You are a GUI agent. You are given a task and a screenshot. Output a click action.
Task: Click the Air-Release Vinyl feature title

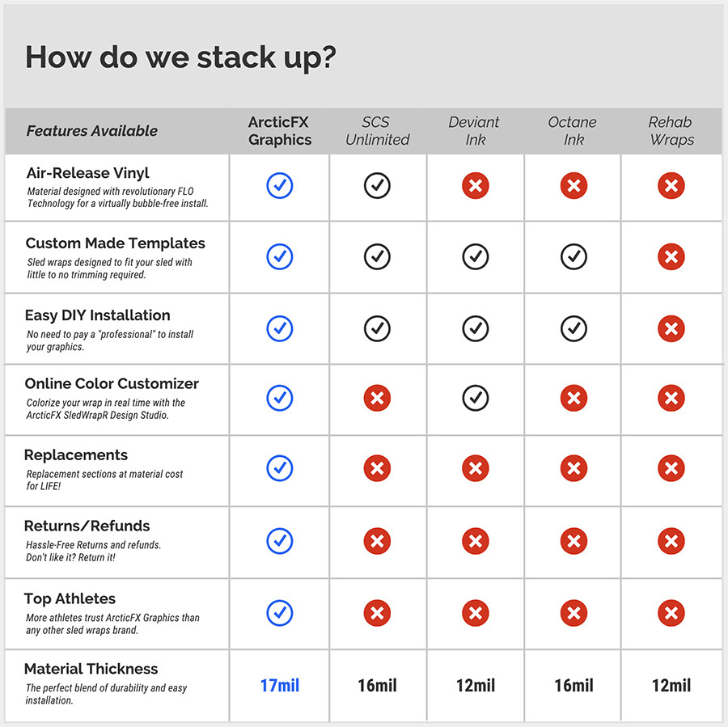(87, 173)
